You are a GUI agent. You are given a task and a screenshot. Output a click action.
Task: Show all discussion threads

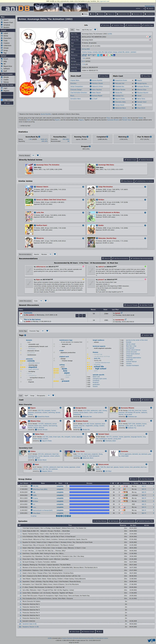coord(131,305)
